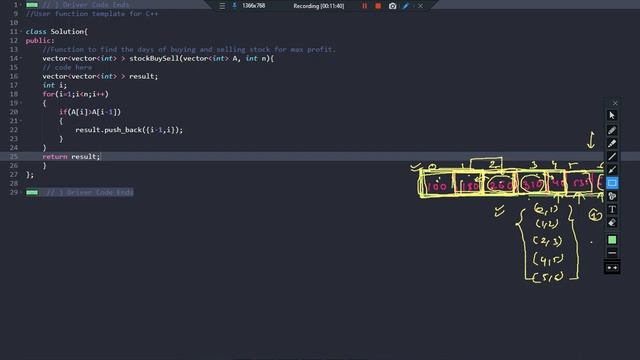This screenshot has height=360, width=640.
Task: Click the undo-redo arrows button
Action: [x=612, y=268]
